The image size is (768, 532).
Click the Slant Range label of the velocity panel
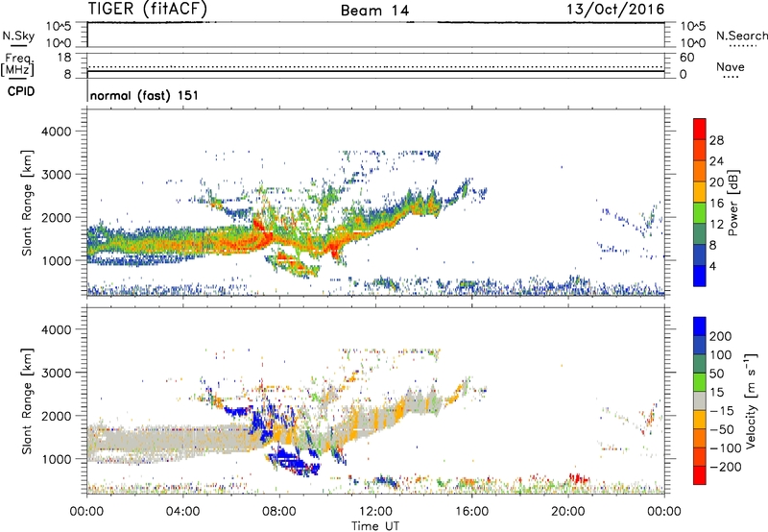coord(27,400)
